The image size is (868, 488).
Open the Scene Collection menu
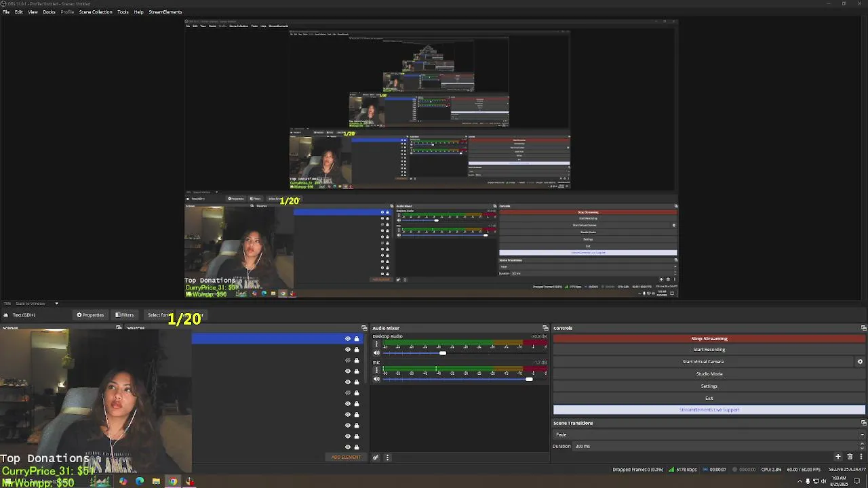[x=96, y=12]
